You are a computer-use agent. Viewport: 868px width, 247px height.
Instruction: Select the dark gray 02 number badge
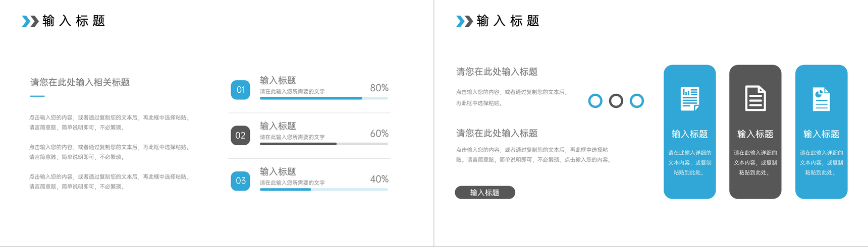pos(240,135)
